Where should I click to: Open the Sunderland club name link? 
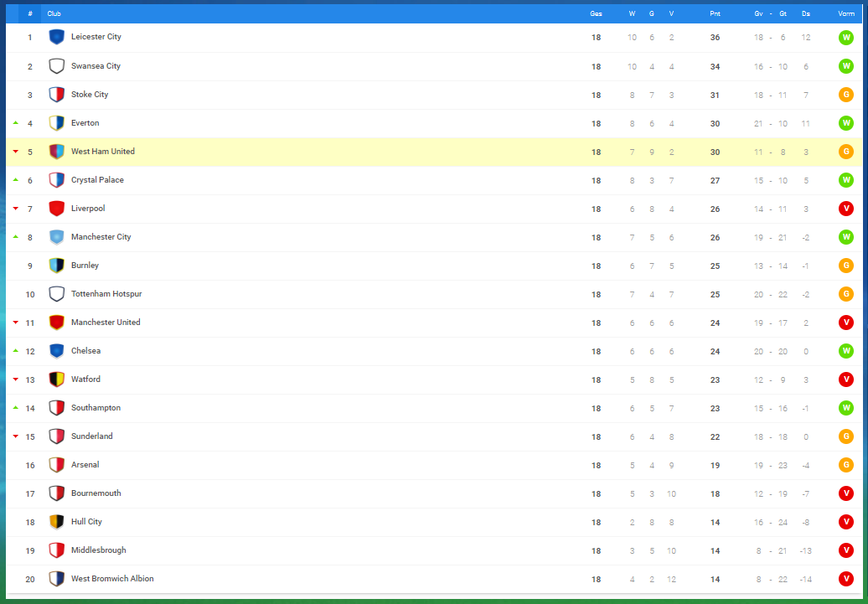(92, 436)
